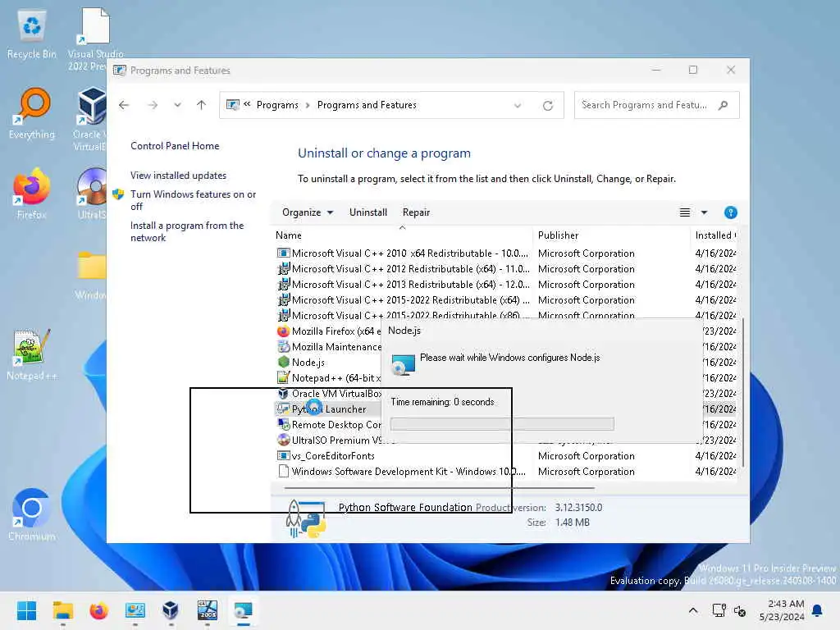Expand the More options view dropdown arrow

click(705, 212)
